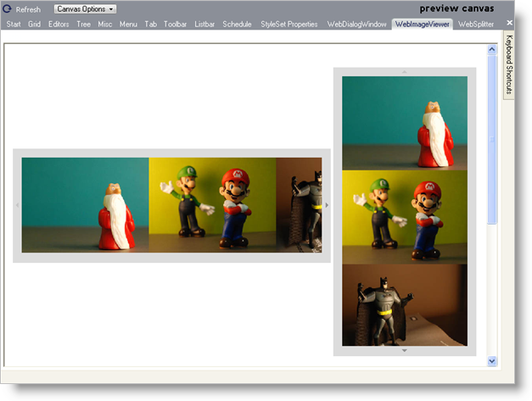Select Batman image in vertical viewer
This screenshot has width=532, height=401.
tap(405, 305)
